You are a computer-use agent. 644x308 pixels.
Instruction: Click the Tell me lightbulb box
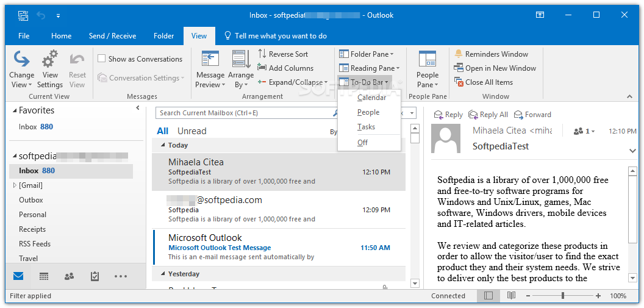275,36
